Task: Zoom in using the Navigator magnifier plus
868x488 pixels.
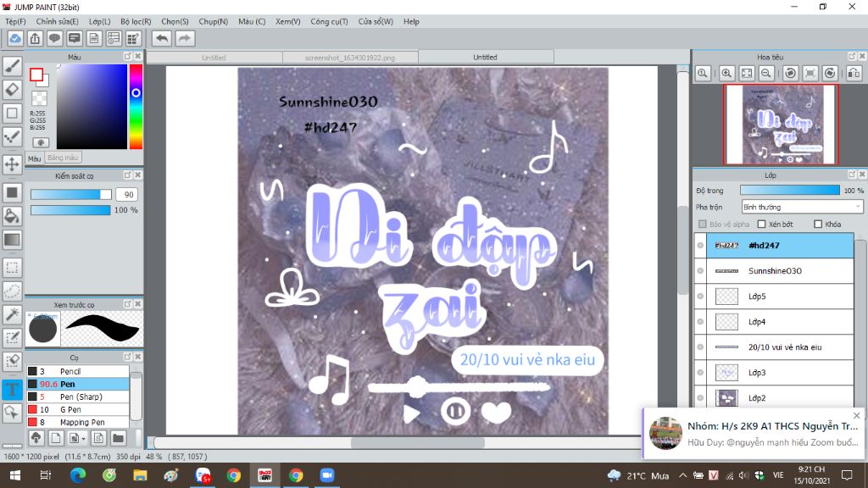Action: (726, 73)
